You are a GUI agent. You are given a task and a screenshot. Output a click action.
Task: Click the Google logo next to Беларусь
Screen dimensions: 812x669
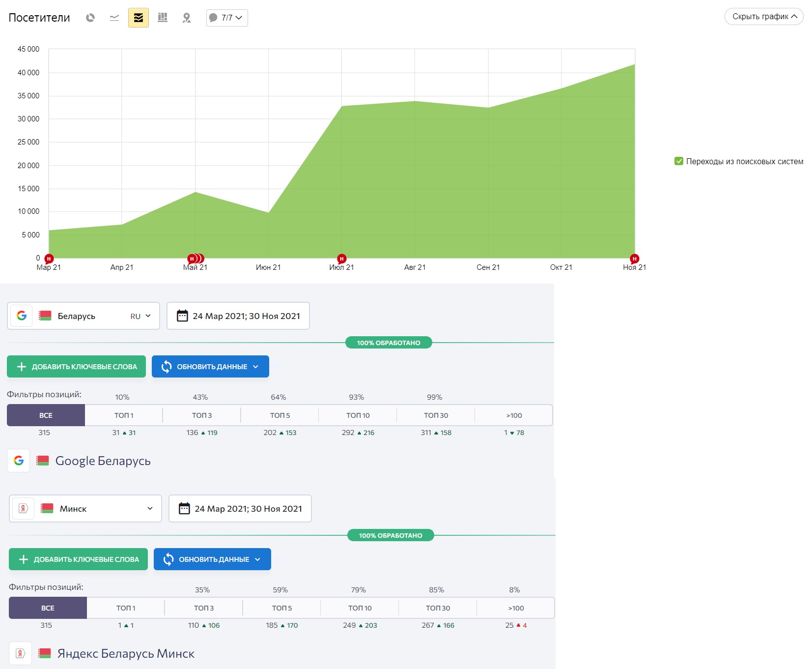click(x=22, y=316)
